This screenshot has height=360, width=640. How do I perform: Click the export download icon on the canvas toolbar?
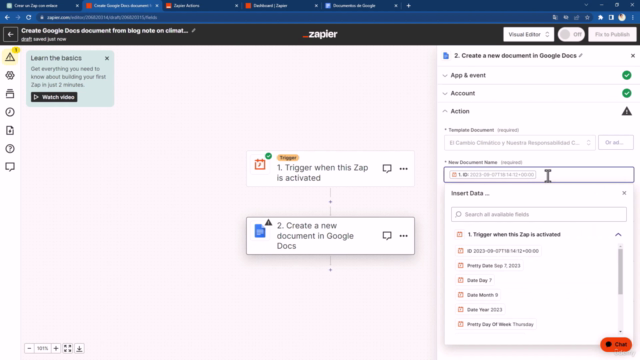pyautogui.click(x=80, y=348)
